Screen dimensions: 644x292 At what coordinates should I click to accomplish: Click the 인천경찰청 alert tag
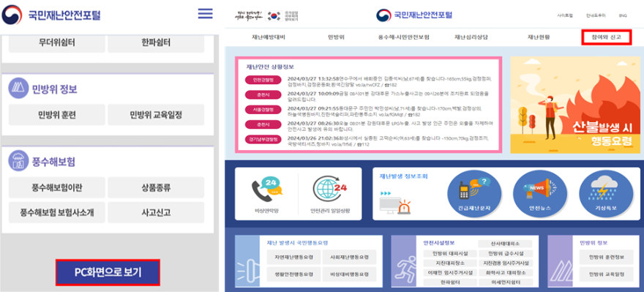(263, 80)
